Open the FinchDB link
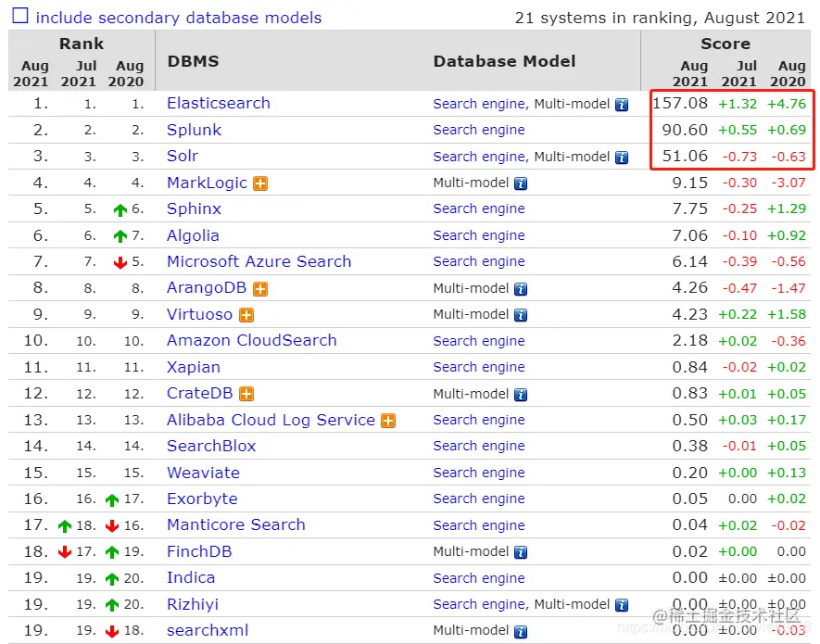The image size is (820, 644). pyautogui.click(x=199, y=551)
